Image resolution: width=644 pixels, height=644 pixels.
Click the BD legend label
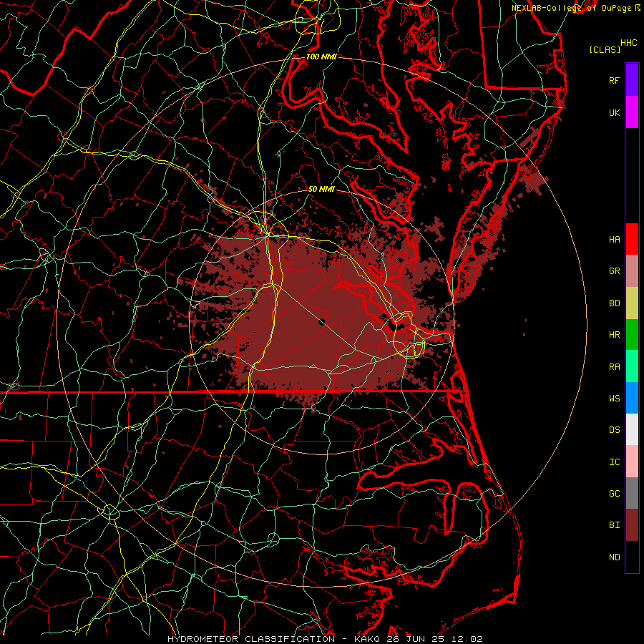(x=614, y=303)
